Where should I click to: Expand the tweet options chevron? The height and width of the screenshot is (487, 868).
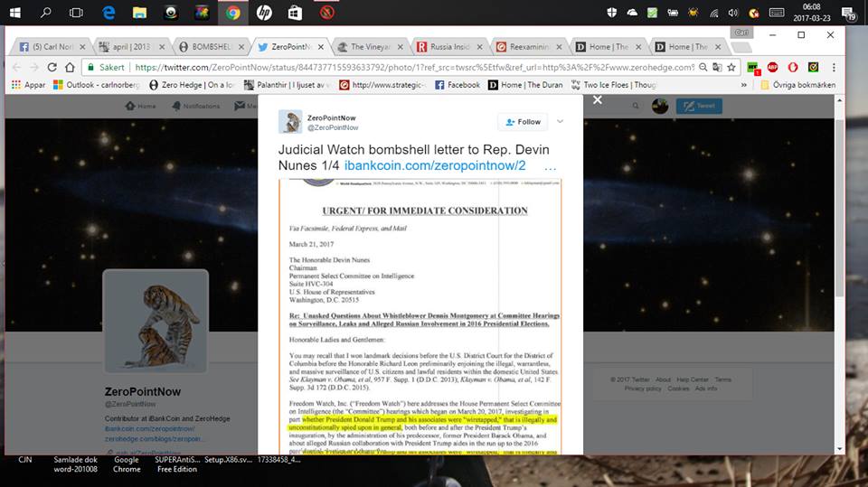(x=560, y=122)
